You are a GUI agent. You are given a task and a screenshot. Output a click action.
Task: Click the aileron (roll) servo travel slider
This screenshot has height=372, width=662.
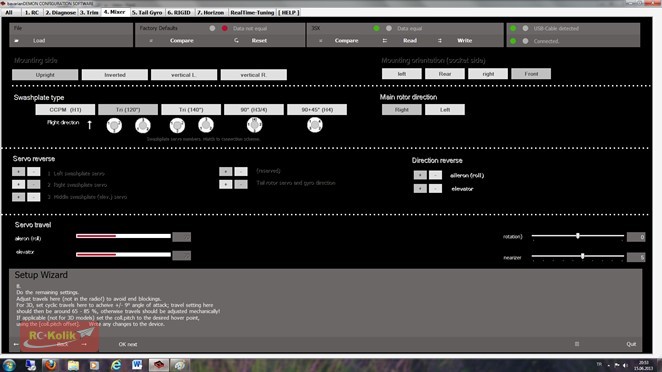click(x=123, y=236)
